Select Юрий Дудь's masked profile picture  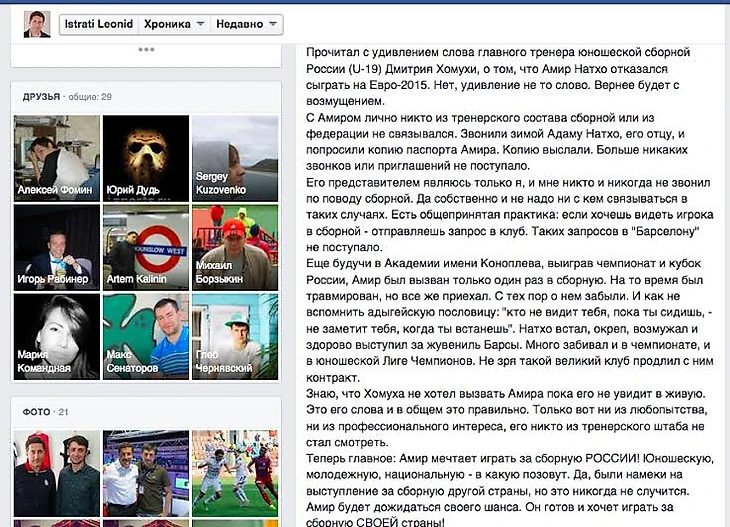(x=146, y=158)
